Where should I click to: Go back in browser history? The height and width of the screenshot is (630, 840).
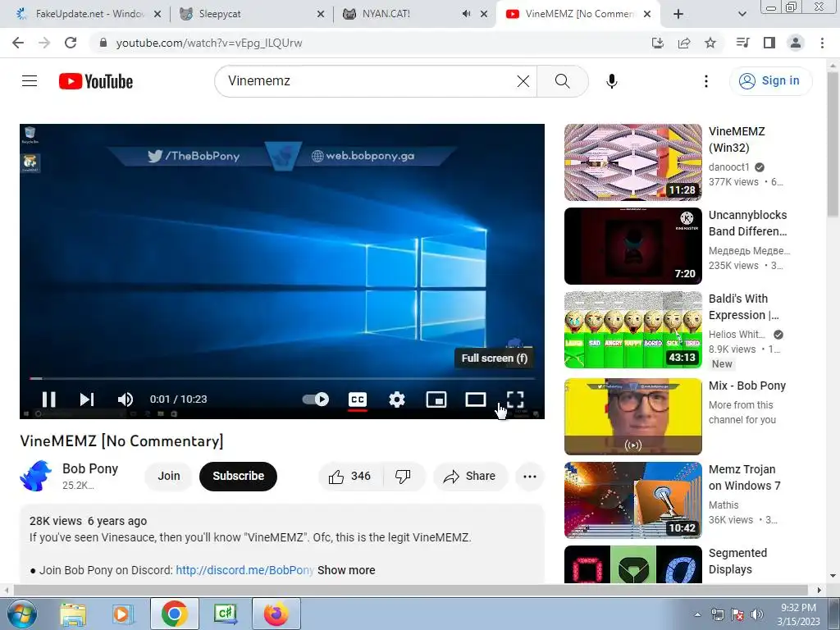(x=18, y=43)
